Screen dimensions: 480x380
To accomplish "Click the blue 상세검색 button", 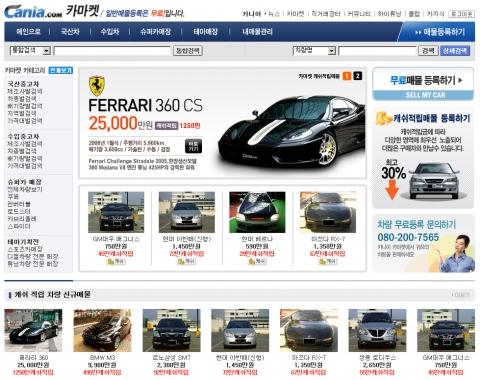I will point(455,51).
